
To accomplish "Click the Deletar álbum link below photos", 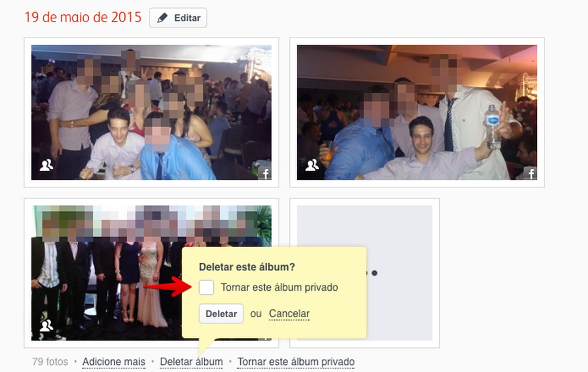I will coord(191,361).
